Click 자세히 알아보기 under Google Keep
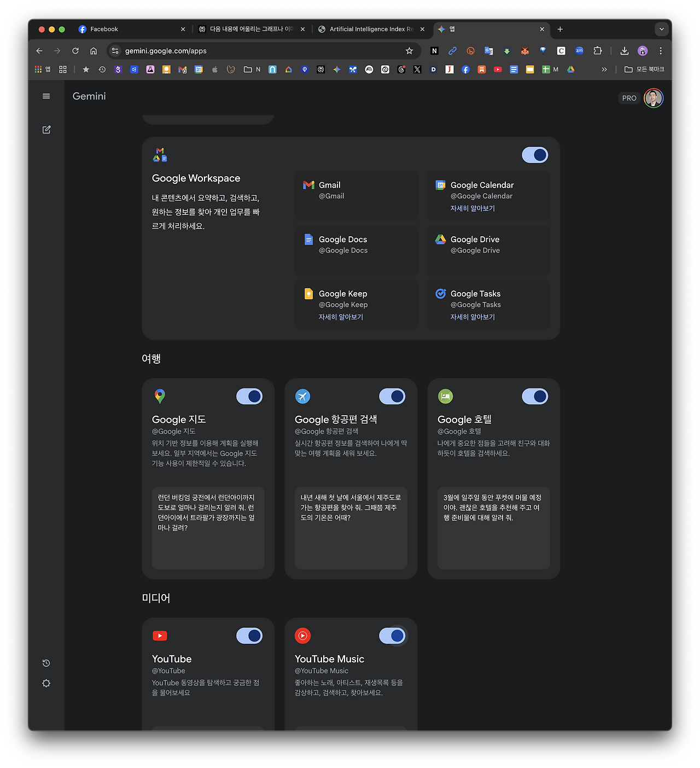Image resolution: width=700 pixels, height=768 pixels. 341,317
